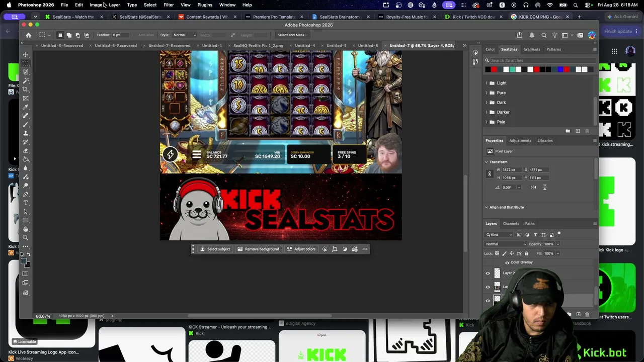Screen dimensions: 644x362
Task: Select the Magic Wand tool
Action: coord(26,81)
